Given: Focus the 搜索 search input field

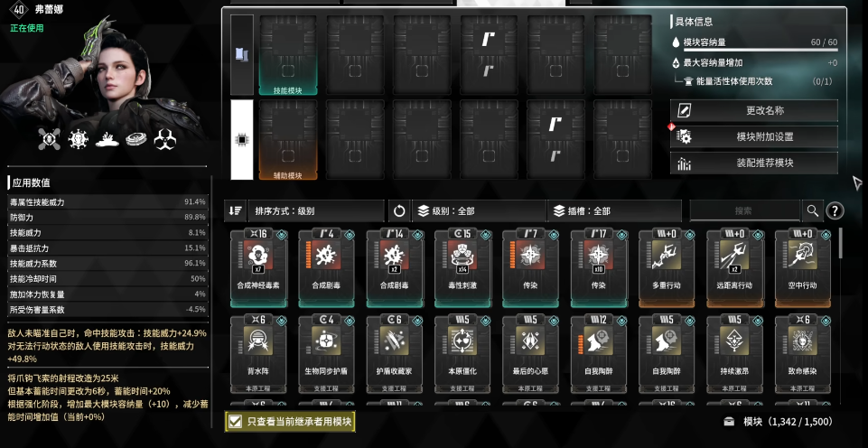Looking at the screenshot, I should point(744,211).
